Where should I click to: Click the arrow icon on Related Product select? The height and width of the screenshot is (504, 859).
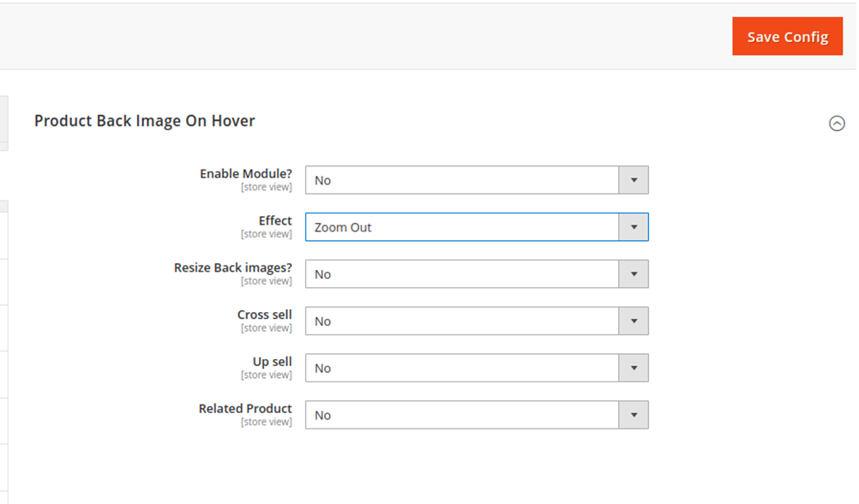click(634, 416)
